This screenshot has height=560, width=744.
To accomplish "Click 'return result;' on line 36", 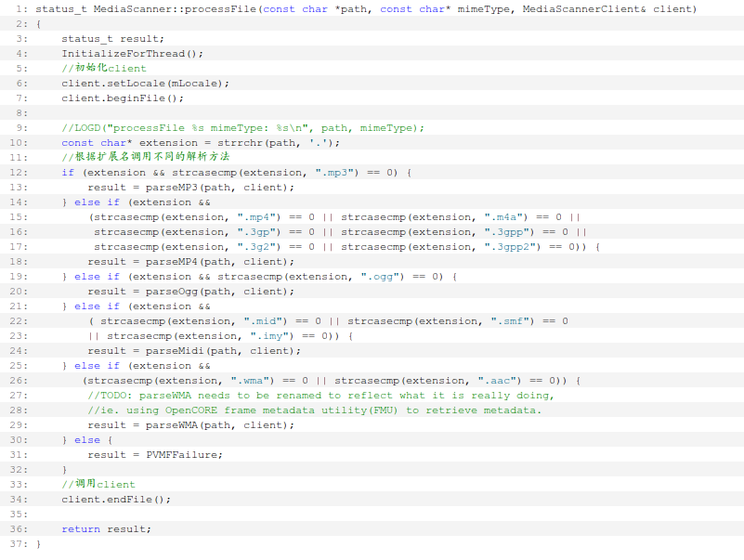I will click(x=106, y=529).
